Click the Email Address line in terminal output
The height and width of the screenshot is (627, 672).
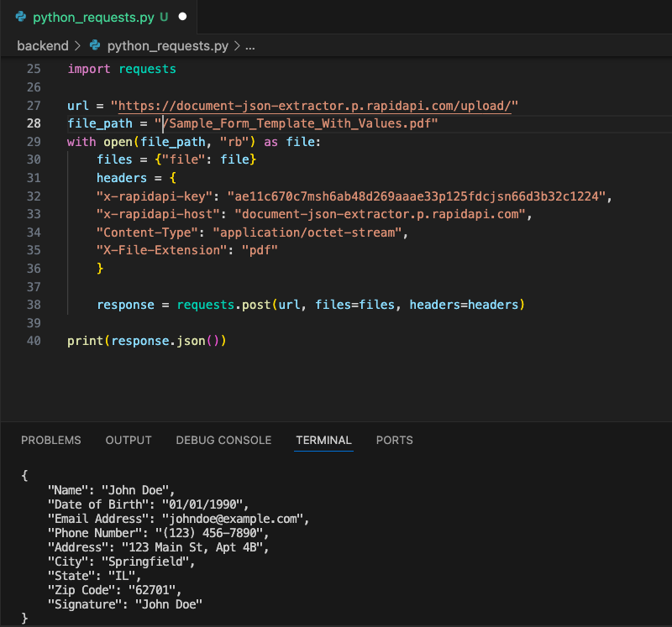tap(179, 519)
